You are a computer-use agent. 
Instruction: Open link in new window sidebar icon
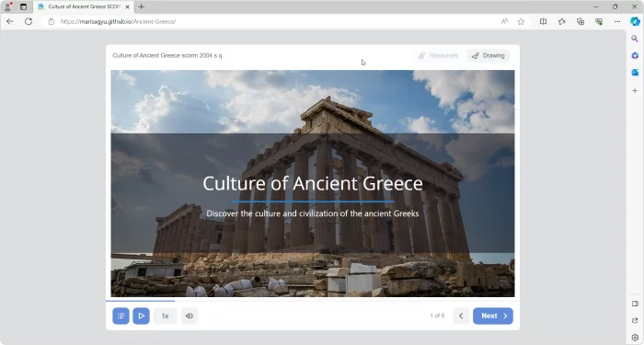(x=635, y=321)
